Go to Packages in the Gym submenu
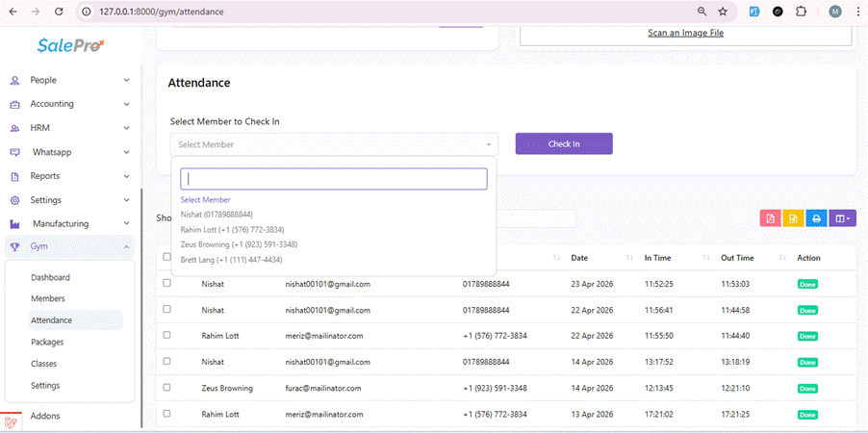 48,343
